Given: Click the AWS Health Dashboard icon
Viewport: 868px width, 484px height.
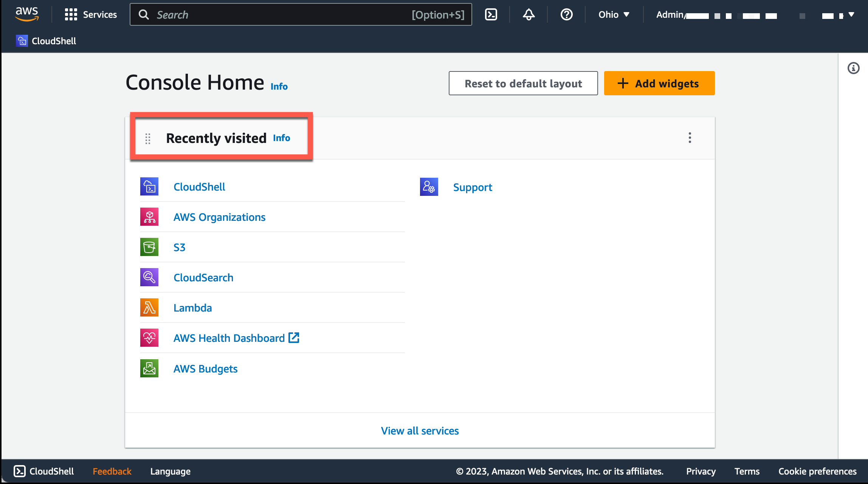Looking at the screenshot, I should 149,338.
